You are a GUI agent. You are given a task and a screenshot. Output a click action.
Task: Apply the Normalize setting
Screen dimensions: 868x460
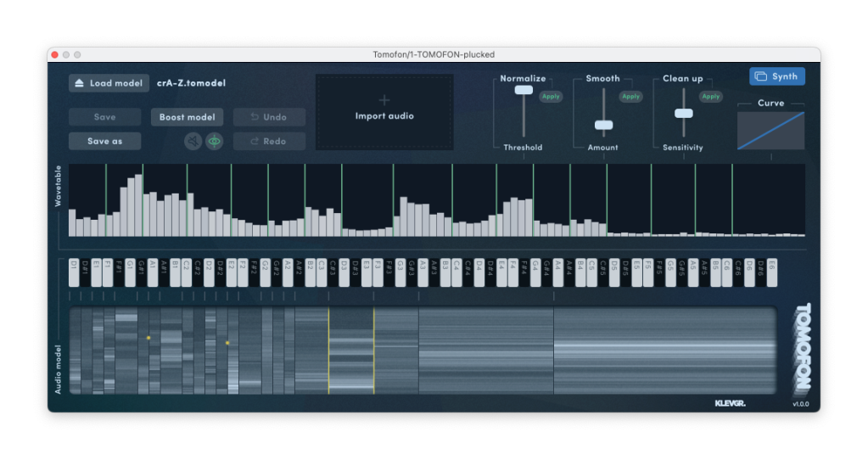tap(551, 97)
